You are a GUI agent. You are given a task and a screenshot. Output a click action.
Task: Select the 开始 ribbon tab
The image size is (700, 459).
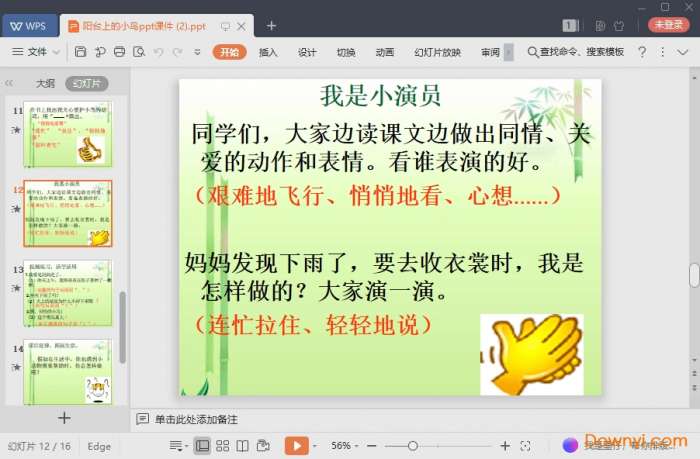[229, 52]
